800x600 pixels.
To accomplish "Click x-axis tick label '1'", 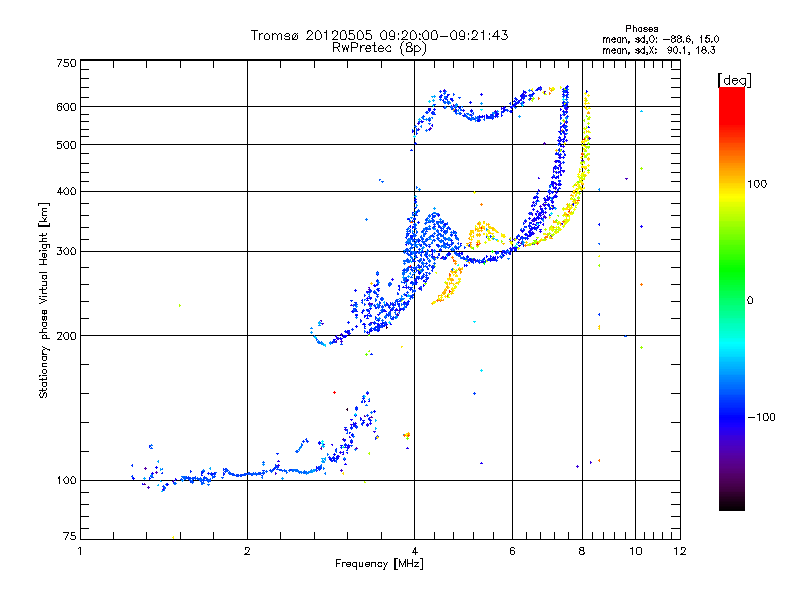I will click(80, 551).
